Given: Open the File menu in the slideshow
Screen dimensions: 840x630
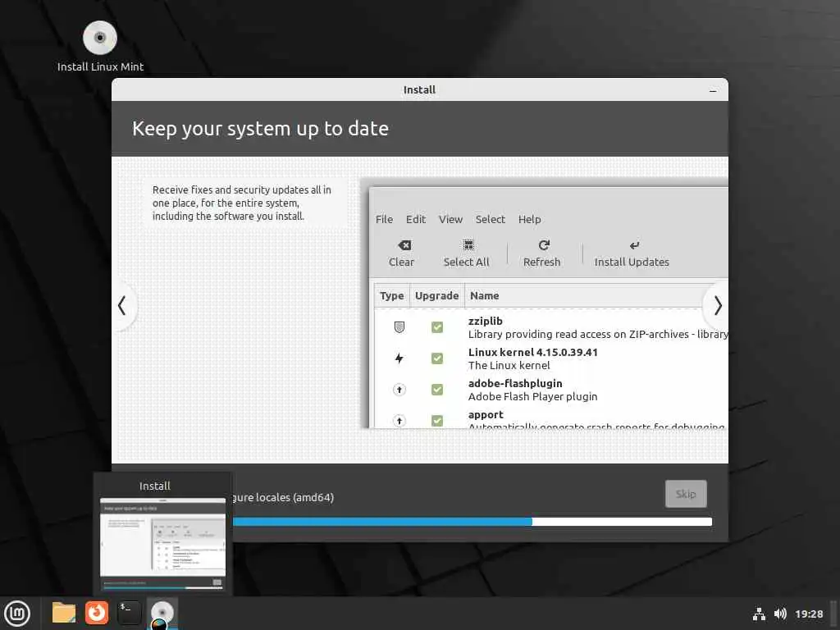Looking at the screenshot, I should (x=384, y=219).
